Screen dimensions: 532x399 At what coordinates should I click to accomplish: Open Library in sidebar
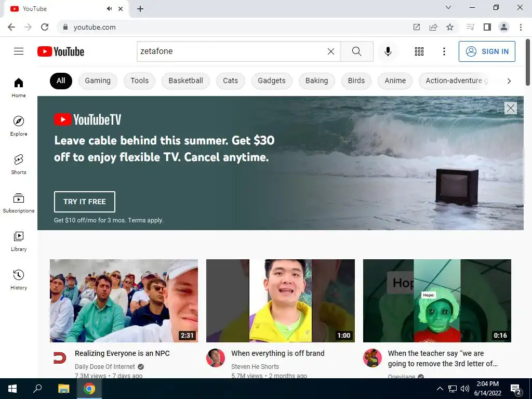coord(19,241)
